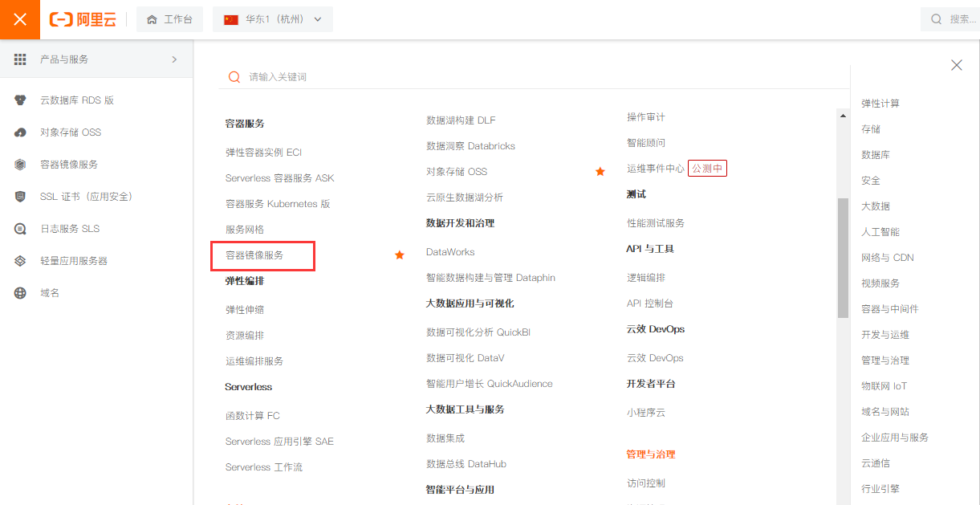This screenshot has height=505, width=980.
Task: Open 函数计算 FC link
Action: 253,416
